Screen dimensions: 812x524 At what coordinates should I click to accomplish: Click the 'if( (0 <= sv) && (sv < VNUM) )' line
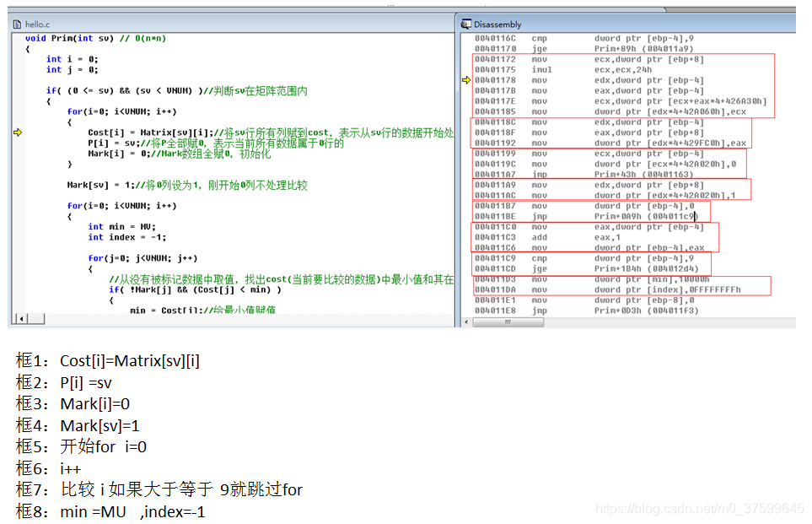[176, 90]
